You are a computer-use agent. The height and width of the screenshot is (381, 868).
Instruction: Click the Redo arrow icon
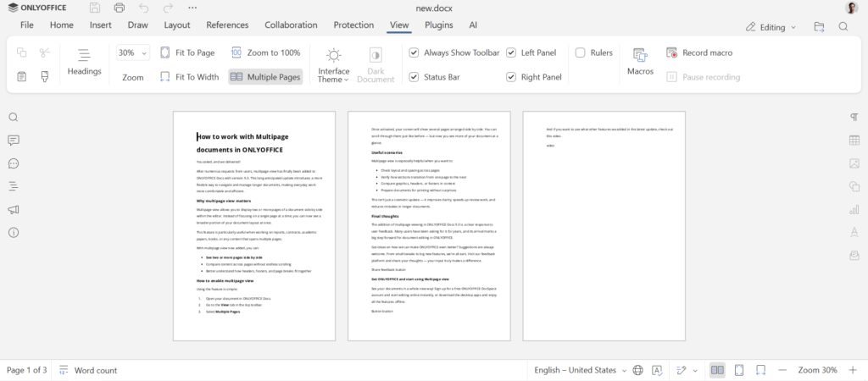(168, 8)
